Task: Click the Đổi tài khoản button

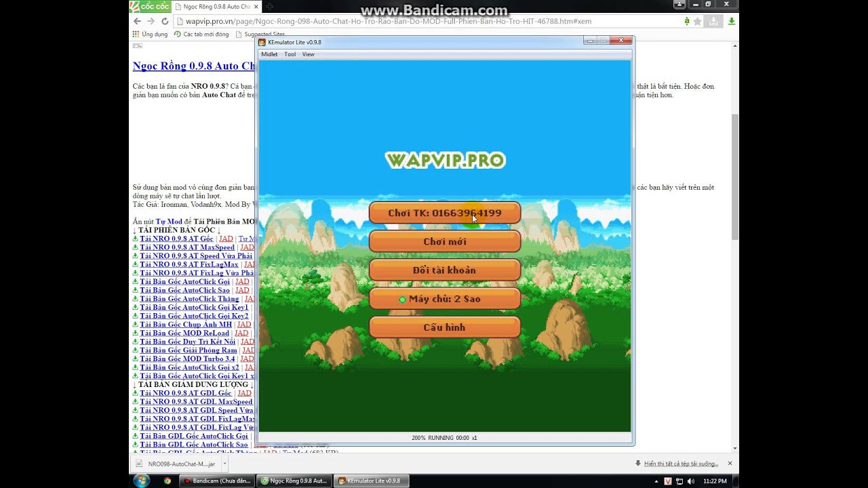Action: [445, 270]
